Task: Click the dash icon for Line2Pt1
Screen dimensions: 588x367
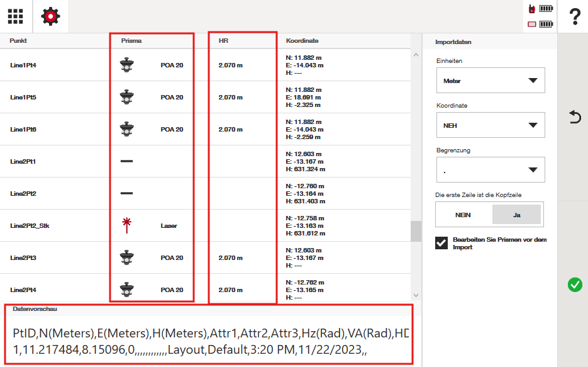Action: coord(127,161)
